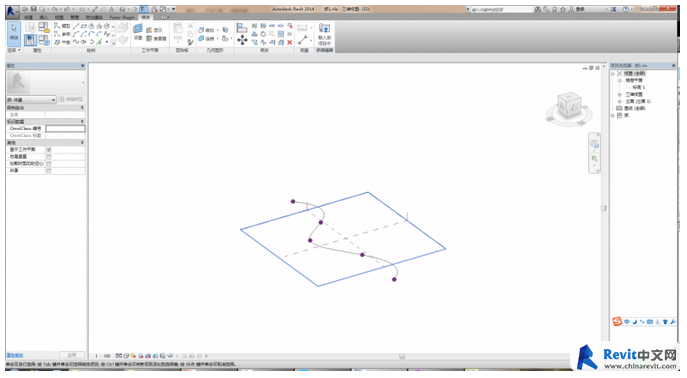Select the Line draw tool
The height and width of the screenshot is (378, 687).
click(76, 26)
